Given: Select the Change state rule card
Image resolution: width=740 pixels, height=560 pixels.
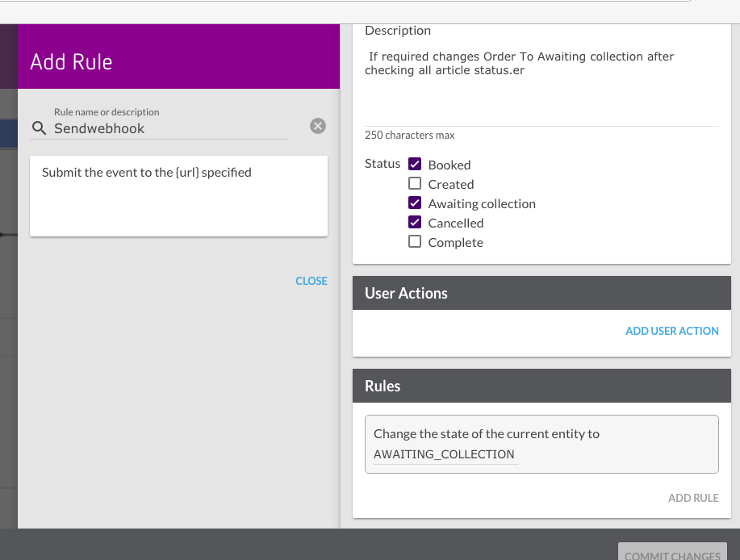Looking at the screenshot, I should click(x=541, y=443).
